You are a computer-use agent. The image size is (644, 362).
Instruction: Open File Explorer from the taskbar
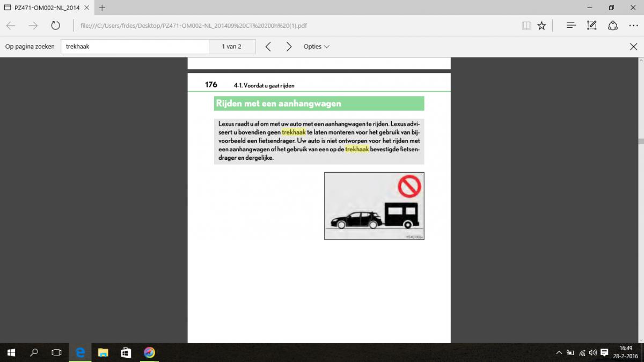(x=103, y=352)
